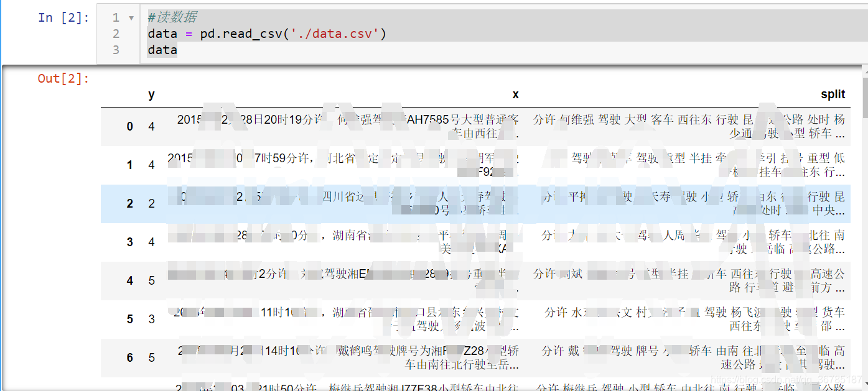Click the 'x' column header
The image size is (868, 391).
coord(515,94)
